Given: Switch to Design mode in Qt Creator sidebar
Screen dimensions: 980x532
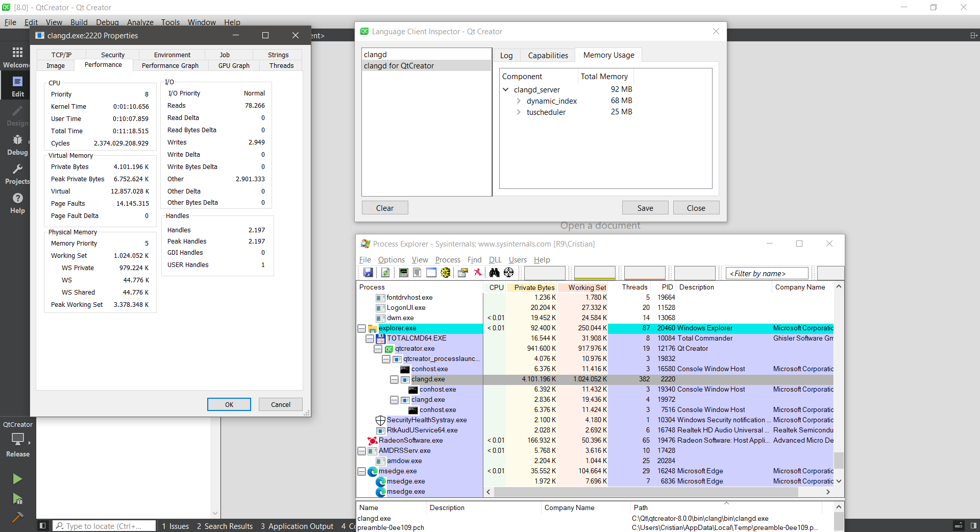Looking at the screenshot, I should click(17, 116).
